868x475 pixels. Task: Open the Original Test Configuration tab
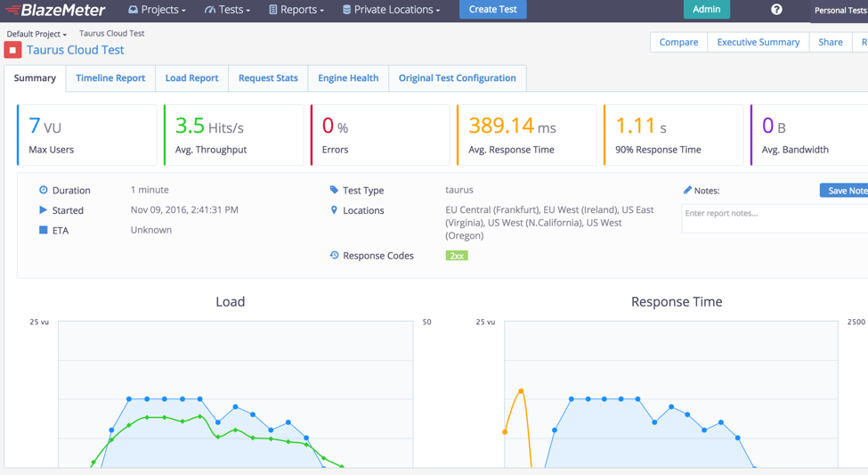pyautogui.click(x=458, y=78)
